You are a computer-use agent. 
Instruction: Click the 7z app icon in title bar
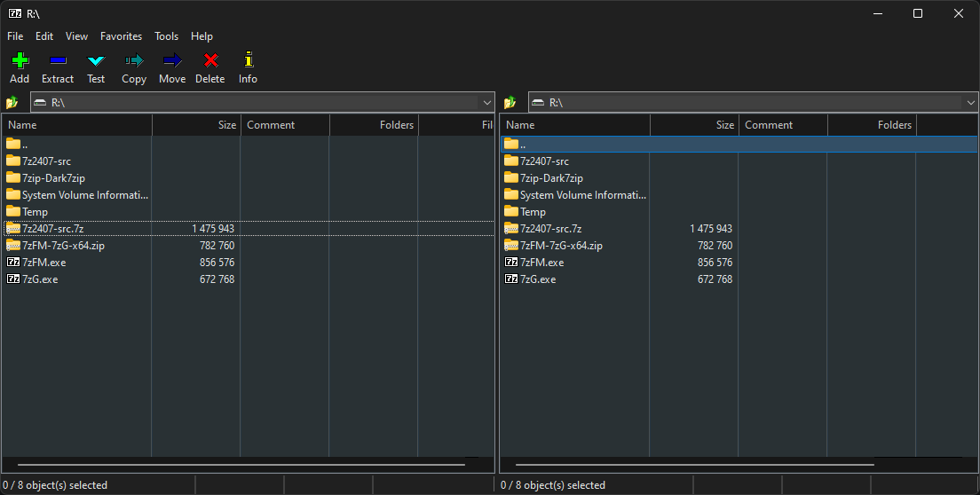tap(15, 13)
